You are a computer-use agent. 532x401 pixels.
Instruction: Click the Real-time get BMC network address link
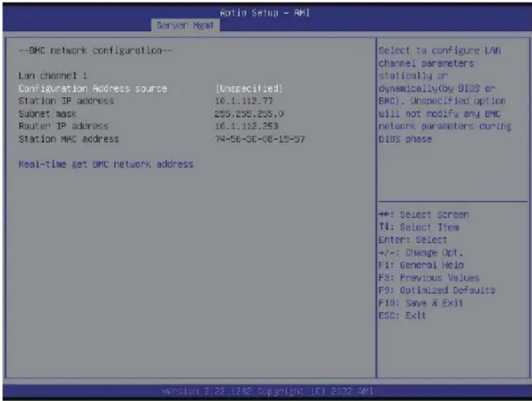tap(106, 164)
